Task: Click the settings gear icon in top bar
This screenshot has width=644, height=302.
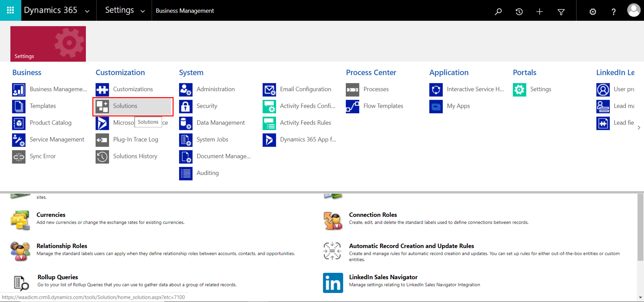Action: [x=592, y=12]
